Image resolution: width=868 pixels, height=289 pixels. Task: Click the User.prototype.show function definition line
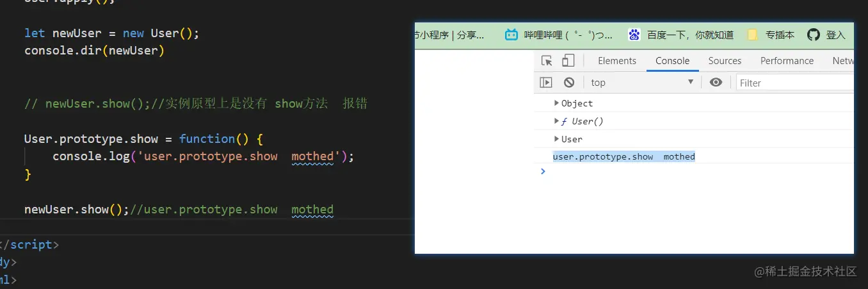(x=144, y=138)
